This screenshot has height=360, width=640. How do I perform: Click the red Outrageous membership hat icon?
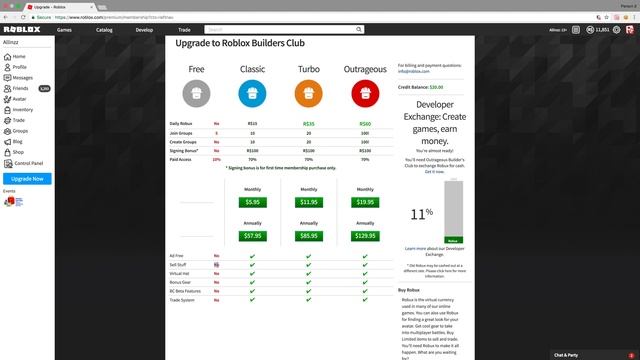point(365,93)
